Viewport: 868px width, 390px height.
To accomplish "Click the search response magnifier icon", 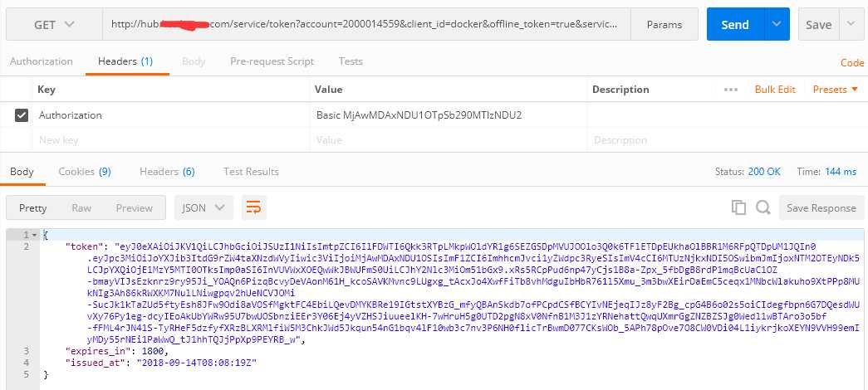I will point(761,207).
